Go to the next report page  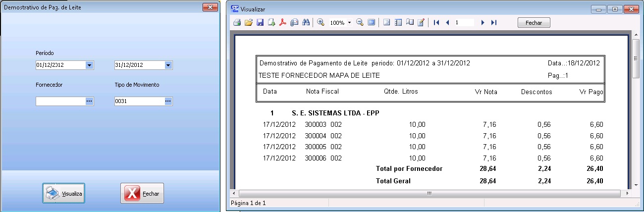coord(483,23)
